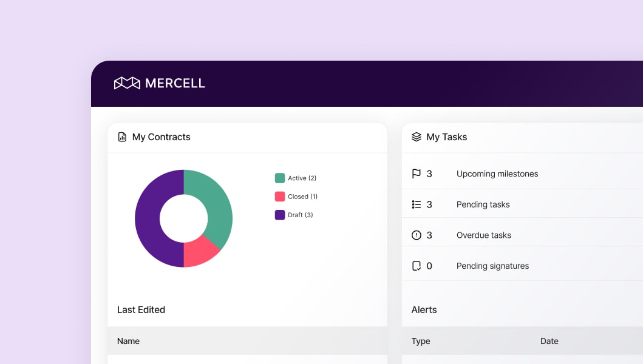Click the My Contracts panel title

pyautogui.click(x=161, y=137)
